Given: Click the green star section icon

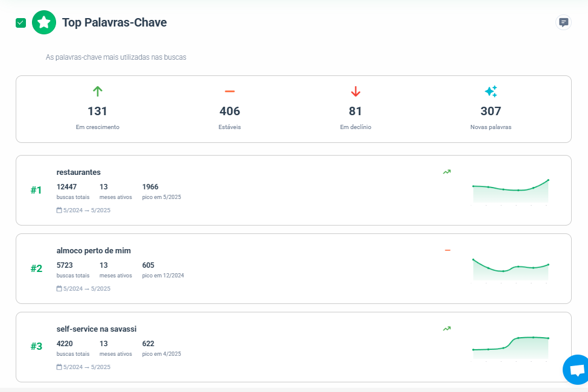Looking at the screenshot, I should [x=44, y=23].
